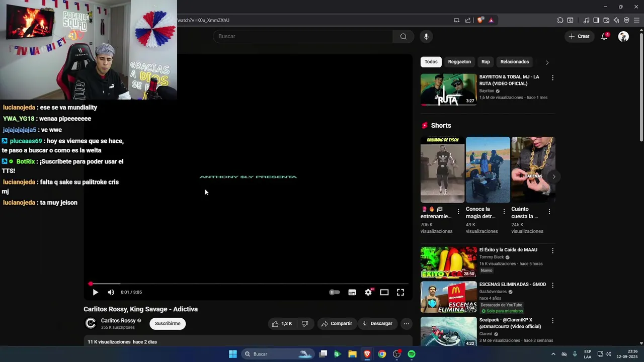Select the Todos filter chip
This screenshot has width=644, height=362.
tap(431, 62)
